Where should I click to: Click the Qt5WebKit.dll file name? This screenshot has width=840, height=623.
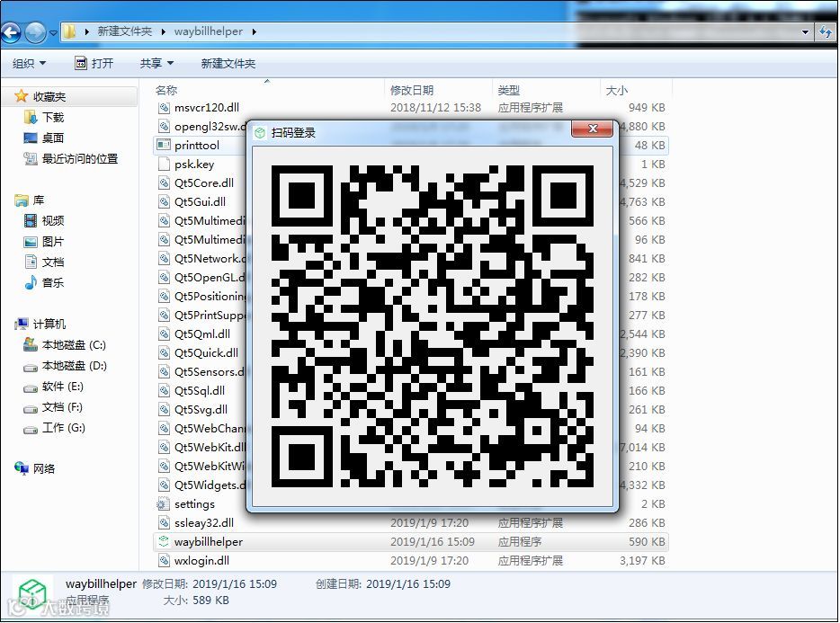coord(210,448)
